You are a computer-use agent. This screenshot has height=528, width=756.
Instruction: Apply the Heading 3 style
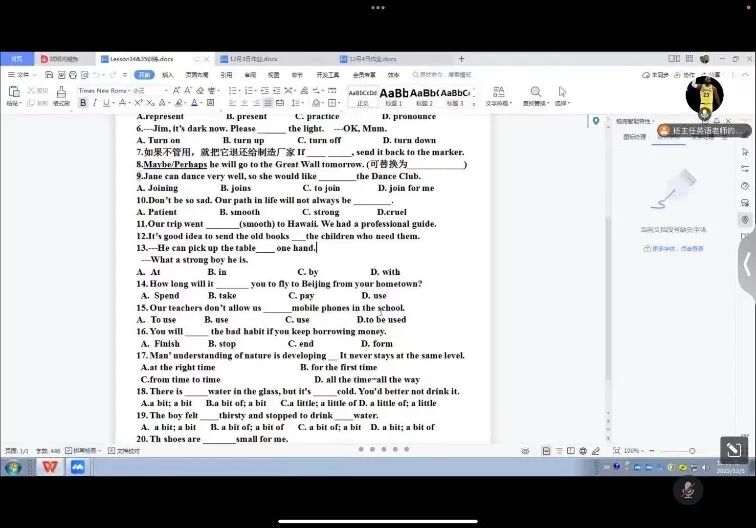pyautogui.click(x=455, y=96)
